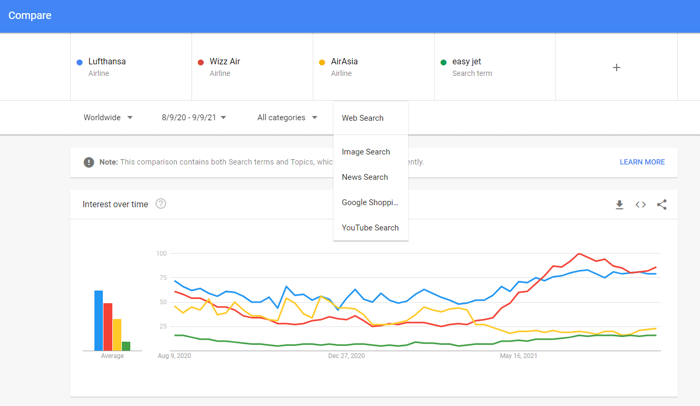
Task: Click the Average bar chart
Action: tap(112, 320)
